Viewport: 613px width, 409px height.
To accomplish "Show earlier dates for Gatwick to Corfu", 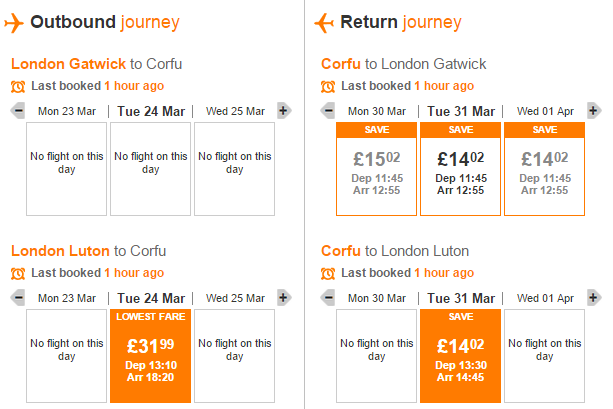I will click(x=18, y=111).
